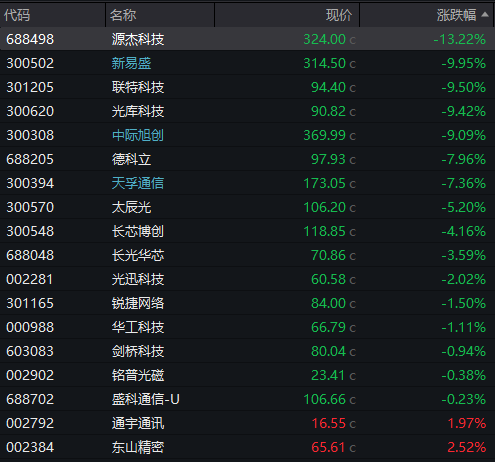Click stock code 300502
The image size is (495, 462).
(x=30, y=63)
